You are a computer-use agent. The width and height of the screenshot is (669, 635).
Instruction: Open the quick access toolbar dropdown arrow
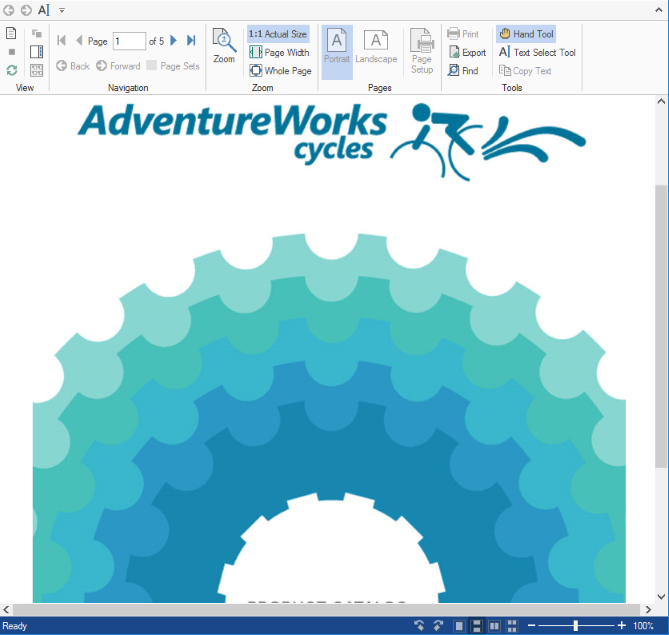click(x=62, y=9)
